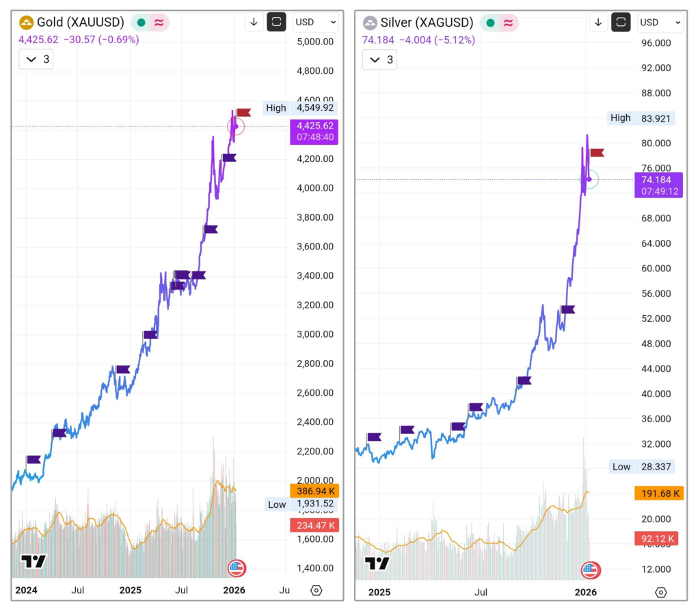Click the down arrow icon on Gold chart
This screenshot has width=700, height=611.
coord(254,22)
